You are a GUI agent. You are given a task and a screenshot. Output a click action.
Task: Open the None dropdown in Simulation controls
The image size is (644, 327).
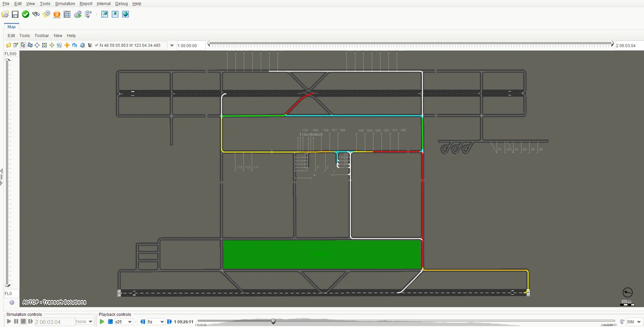[90, 322]
